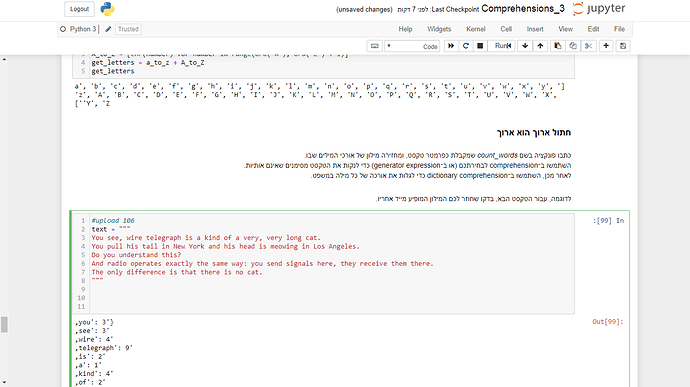Click the restart and run all icon

coord(451,46)
